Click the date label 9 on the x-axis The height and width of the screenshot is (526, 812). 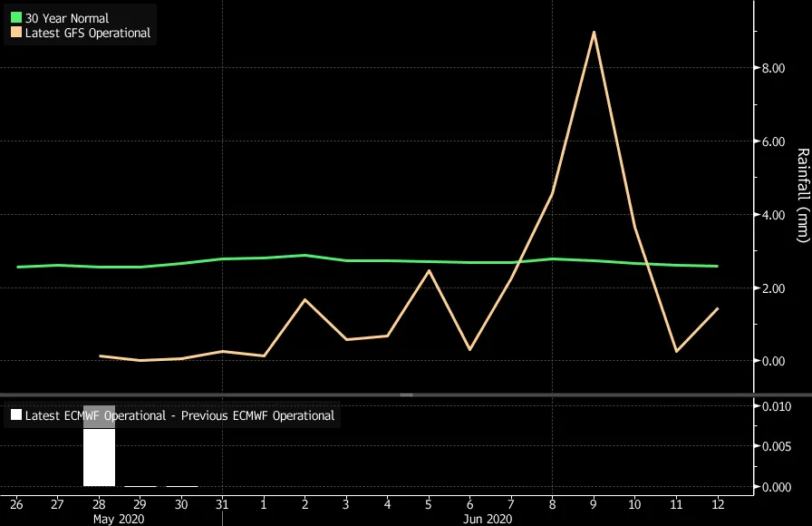pos(594,504)
